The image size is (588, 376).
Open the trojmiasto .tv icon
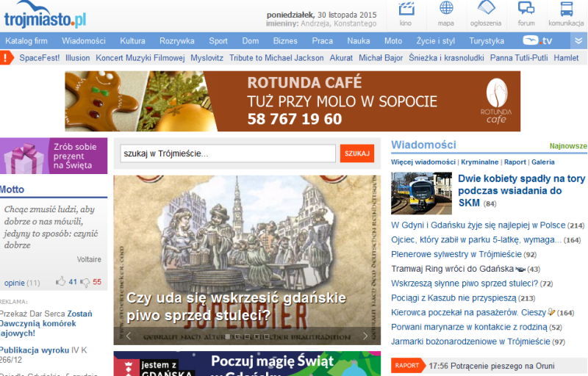tap(537, 41)
